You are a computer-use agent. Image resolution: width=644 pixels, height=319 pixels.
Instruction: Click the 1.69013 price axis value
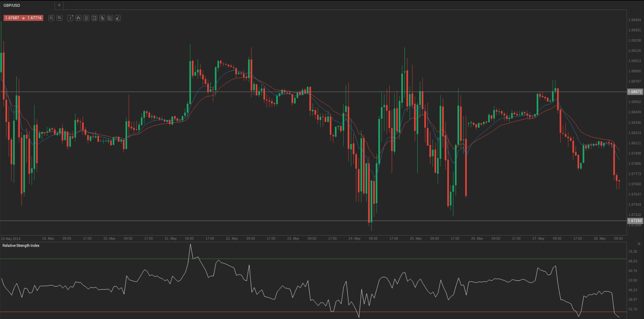635,61
